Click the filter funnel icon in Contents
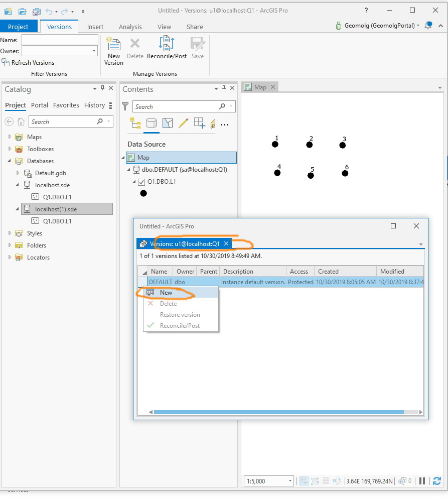This screenshot has width=448, height=500. (x=125, y=106)
